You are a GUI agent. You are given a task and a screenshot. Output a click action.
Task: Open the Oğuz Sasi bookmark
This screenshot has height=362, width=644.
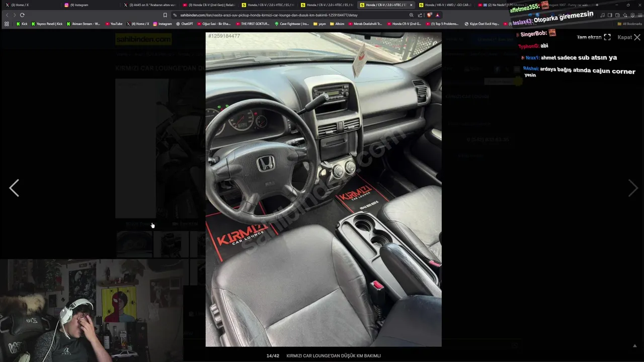click(x=214, y=24)
